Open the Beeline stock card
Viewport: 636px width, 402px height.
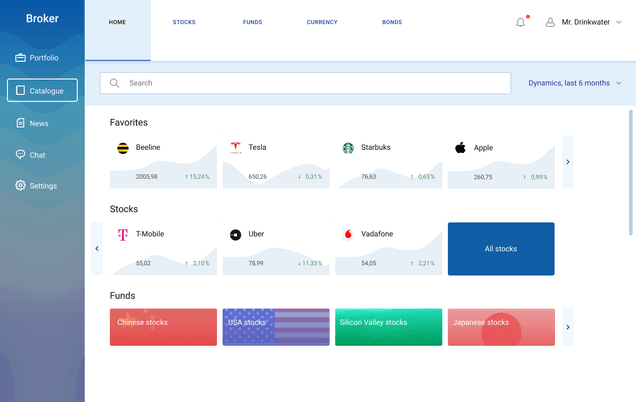[x=163, y=162]
